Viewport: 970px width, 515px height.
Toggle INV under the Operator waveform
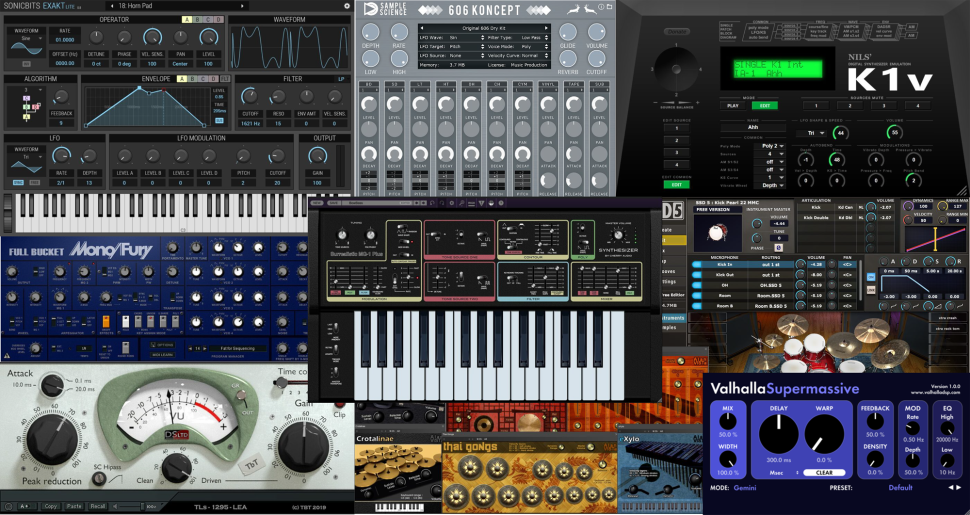point(26,63)
